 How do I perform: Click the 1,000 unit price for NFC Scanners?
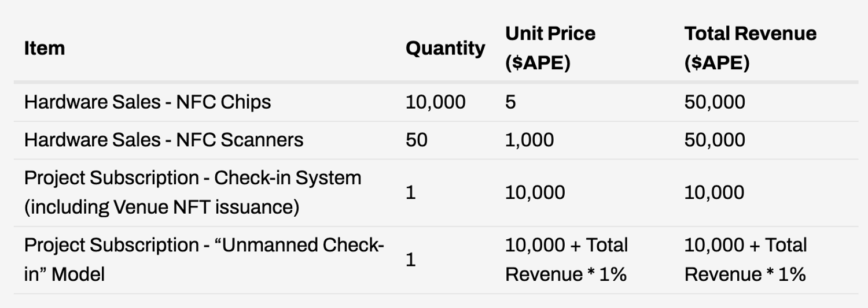coord(529,140)
